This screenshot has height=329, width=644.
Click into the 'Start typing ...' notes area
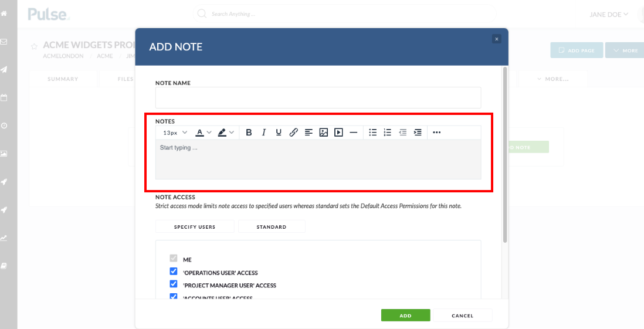(x=318, y=160)
